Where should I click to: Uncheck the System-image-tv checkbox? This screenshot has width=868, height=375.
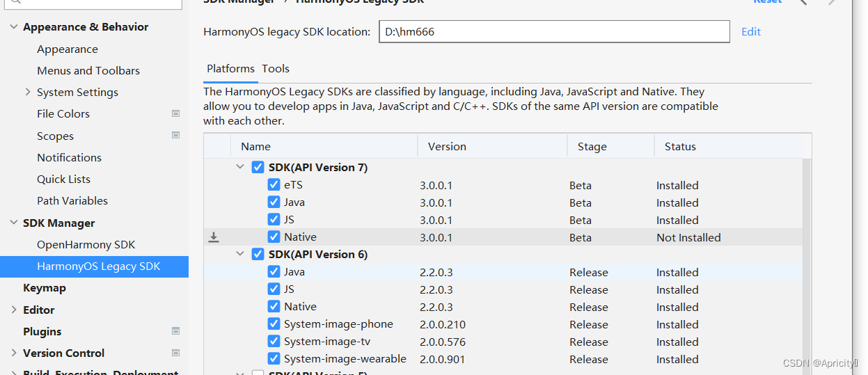pos(274,342)
